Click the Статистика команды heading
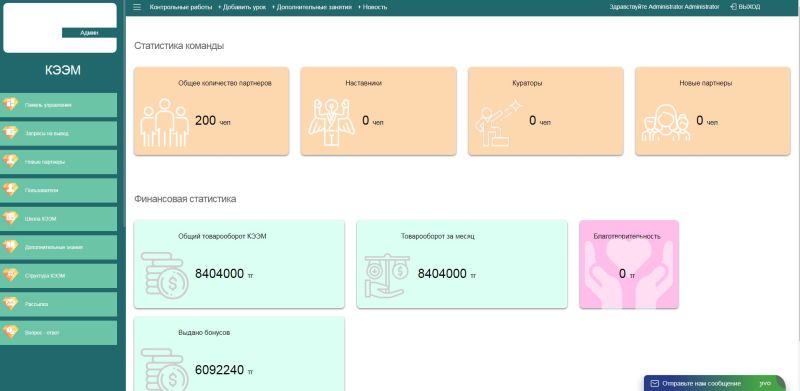800x391 pixels. tap(179, 46)
